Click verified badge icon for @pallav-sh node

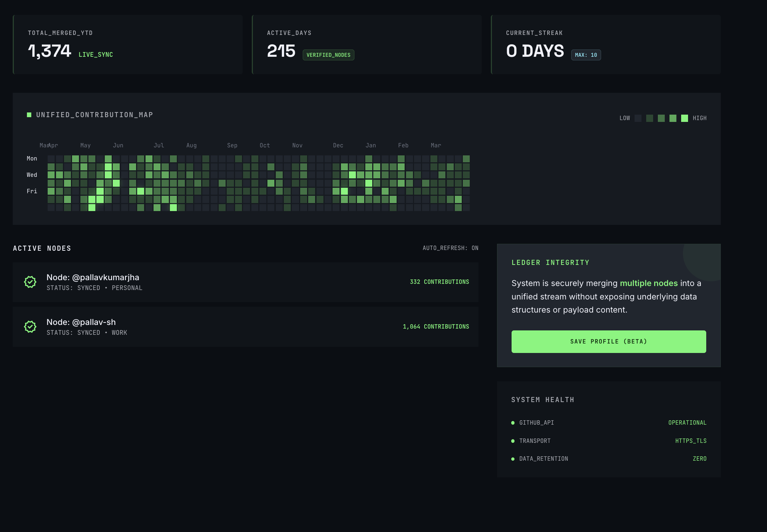pos(30,327)
